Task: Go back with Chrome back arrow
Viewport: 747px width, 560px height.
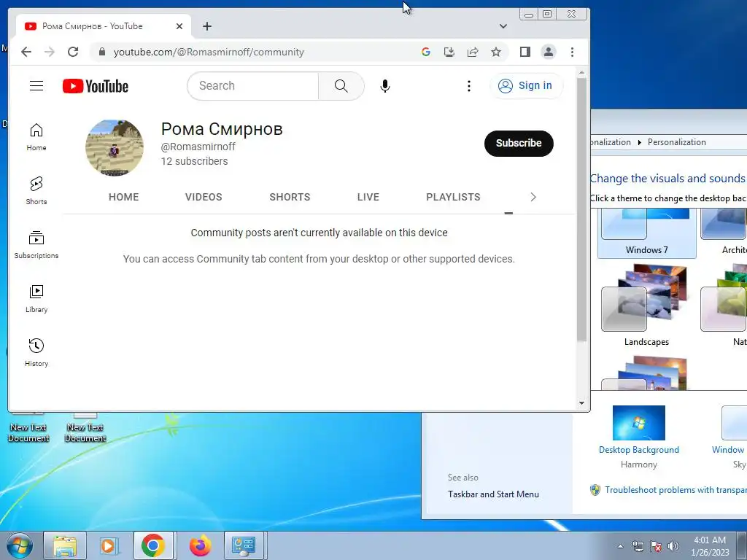Action: pyautogui.click(x=26, y=52)
